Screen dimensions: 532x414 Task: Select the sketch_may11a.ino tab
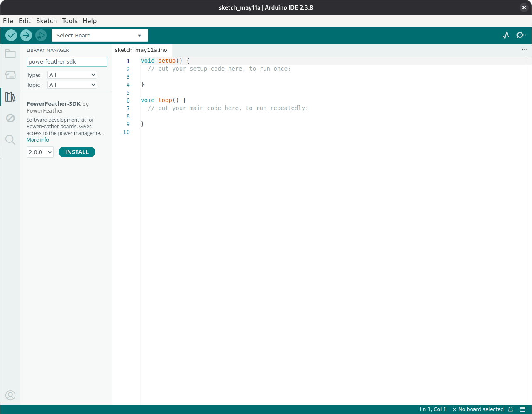click(141, 50)
